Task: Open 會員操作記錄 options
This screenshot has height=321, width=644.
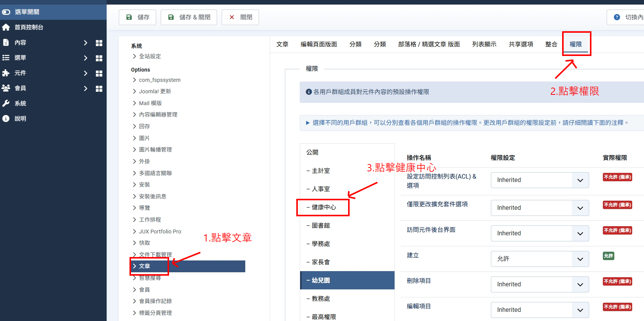Action: tap(155, 301)
